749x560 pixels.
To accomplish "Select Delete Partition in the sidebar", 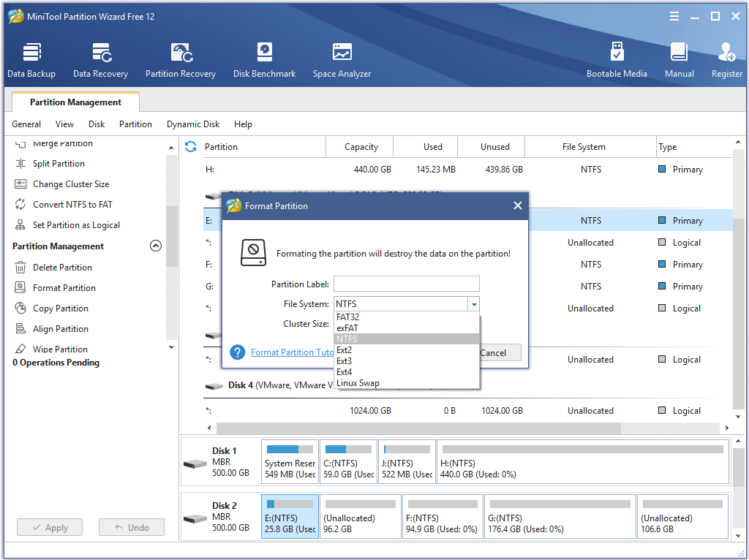I will click(54, 267).
